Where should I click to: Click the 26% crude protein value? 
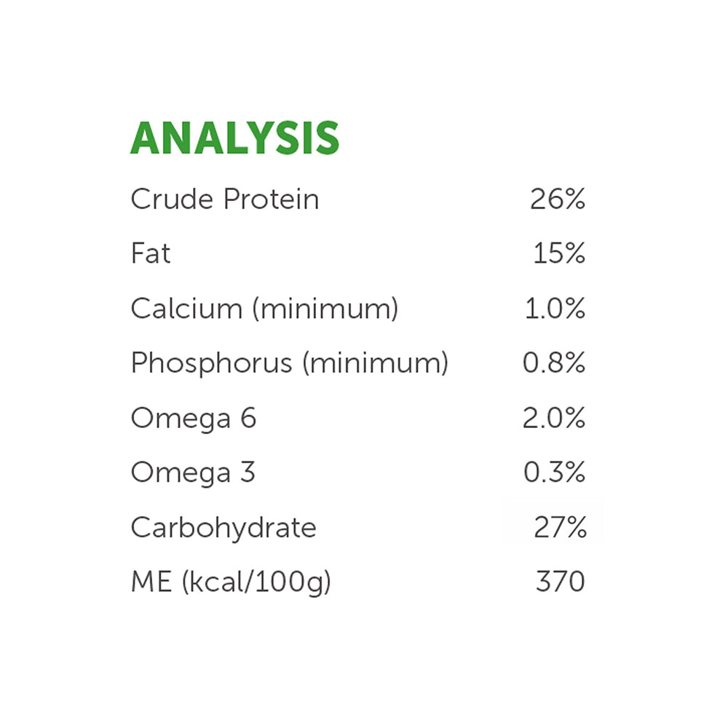(557, 199)
